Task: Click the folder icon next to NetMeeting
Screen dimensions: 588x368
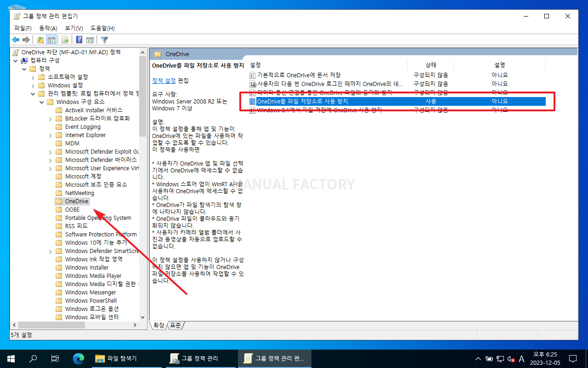Action: click(x=59, y=193)
